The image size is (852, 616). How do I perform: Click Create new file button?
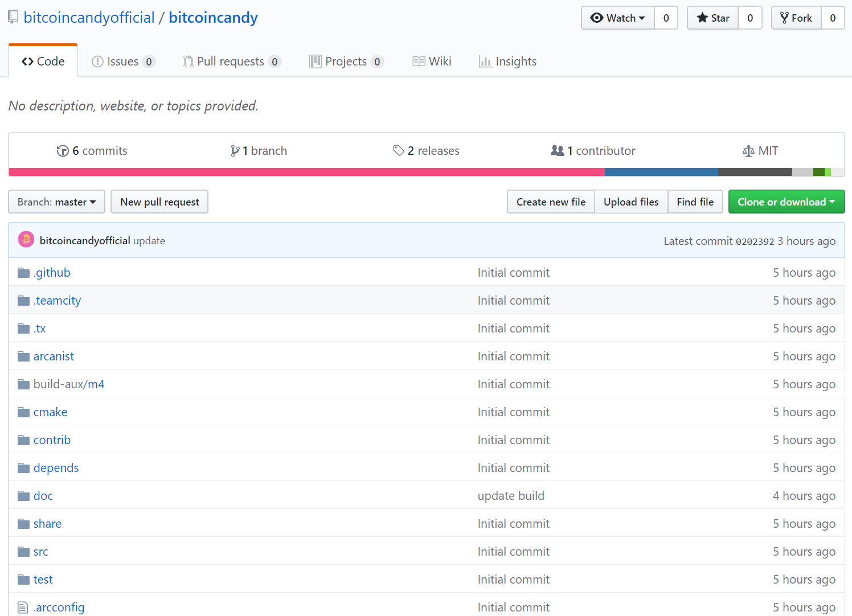point(551,202)
